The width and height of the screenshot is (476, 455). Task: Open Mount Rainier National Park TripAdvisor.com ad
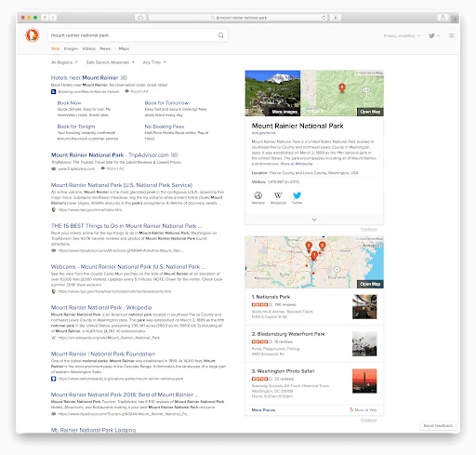pyautogui.click(x=110, y=154)
